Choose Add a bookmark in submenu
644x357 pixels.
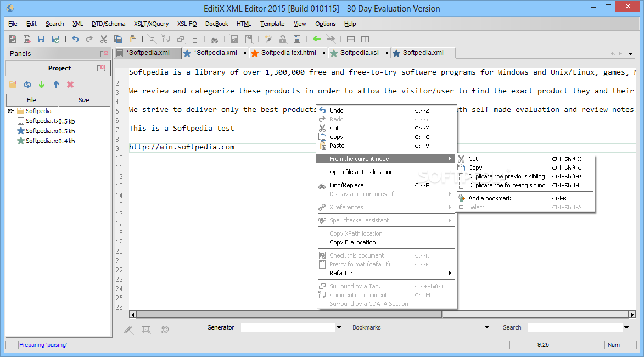[x=525, y=198]
